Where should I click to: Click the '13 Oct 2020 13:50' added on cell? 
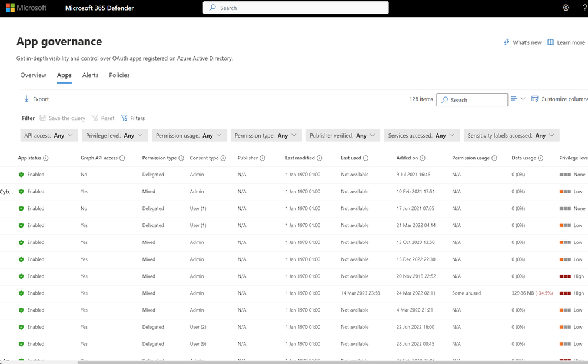tap(416, 242)
